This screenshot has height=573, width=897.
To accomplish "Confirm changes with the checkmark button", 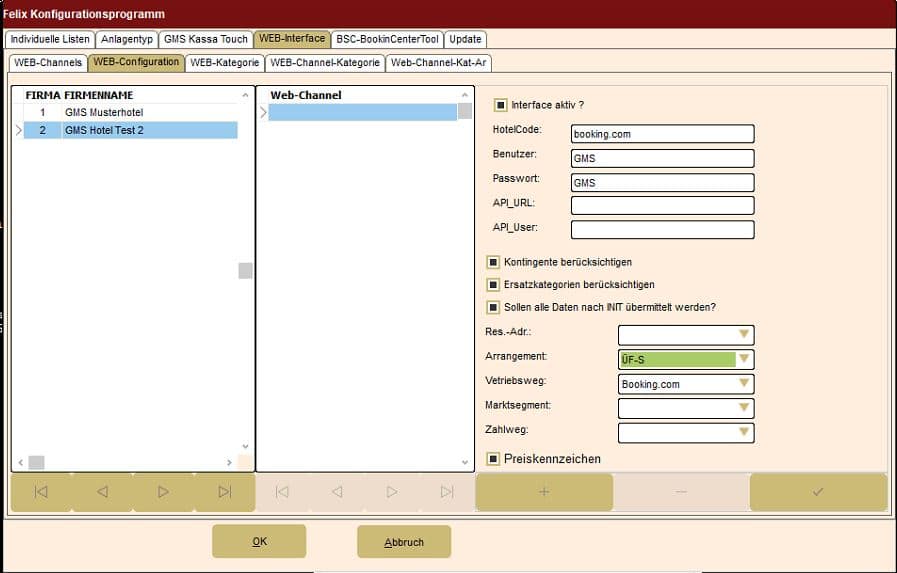I will (x=818, y=492).
